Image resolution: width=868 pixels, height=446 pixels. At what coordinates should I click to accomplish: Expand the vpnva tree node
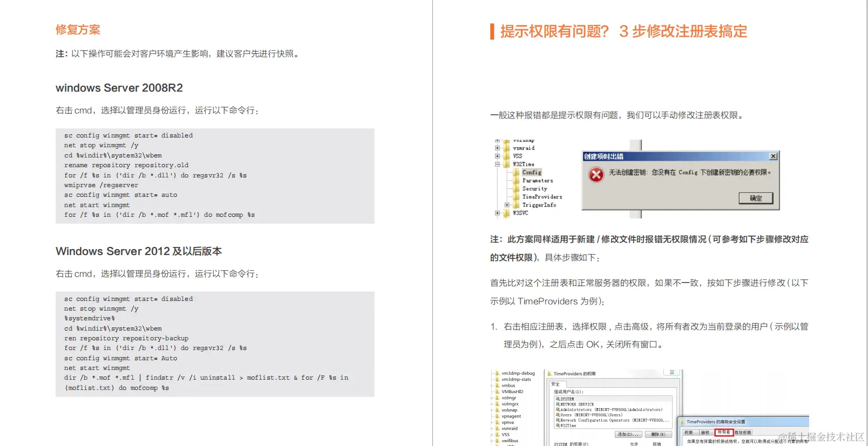(x=492, y=422)
